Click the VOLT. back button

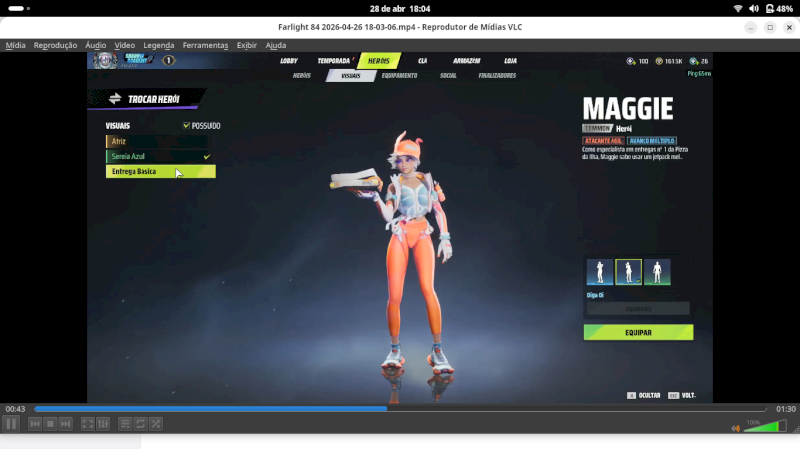click(x=682, y=395)
